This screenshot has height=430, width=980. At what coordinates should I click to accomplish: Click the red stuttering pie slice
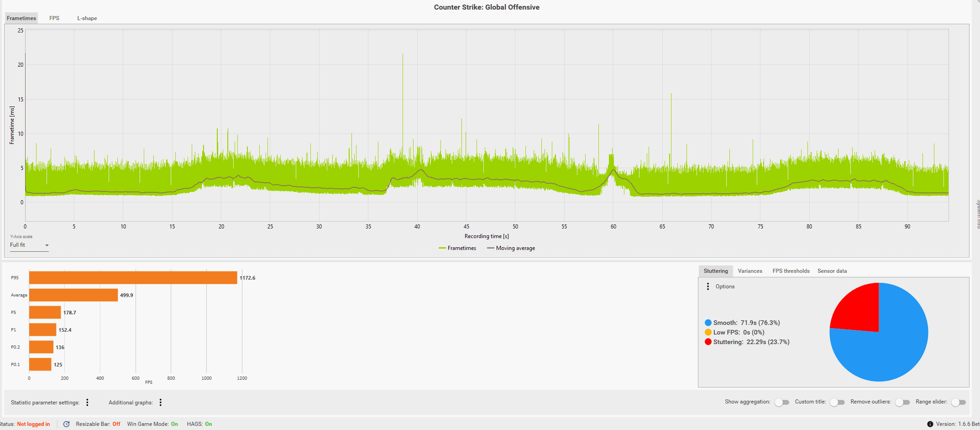pyautogui.click(x=860, y=311)
